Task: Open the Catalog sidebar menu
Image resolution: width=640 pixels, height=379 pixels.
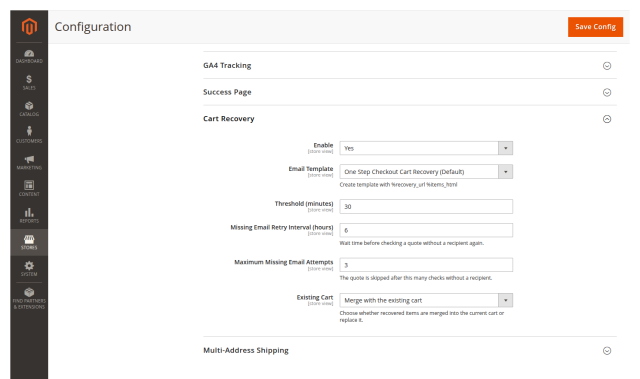Action: pyautogui.click(x=29, y=109)
